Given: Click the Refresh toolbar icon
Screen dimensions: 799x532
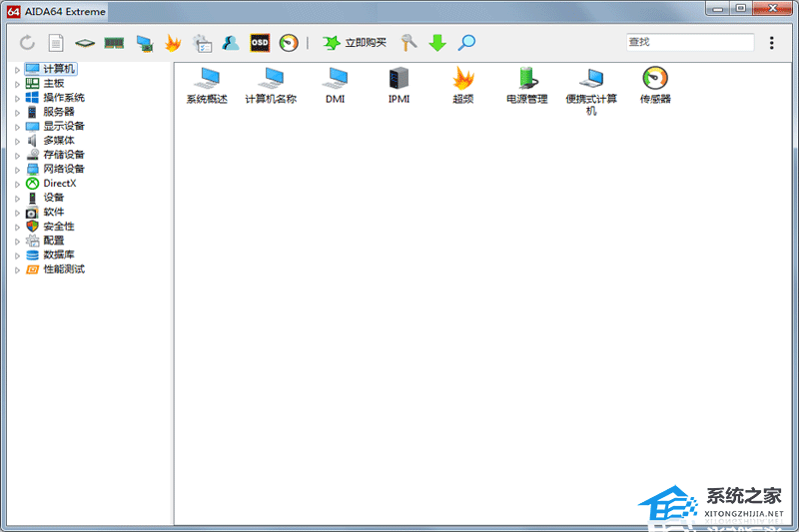Looking at the screenshot, I should tap(27, 43).
